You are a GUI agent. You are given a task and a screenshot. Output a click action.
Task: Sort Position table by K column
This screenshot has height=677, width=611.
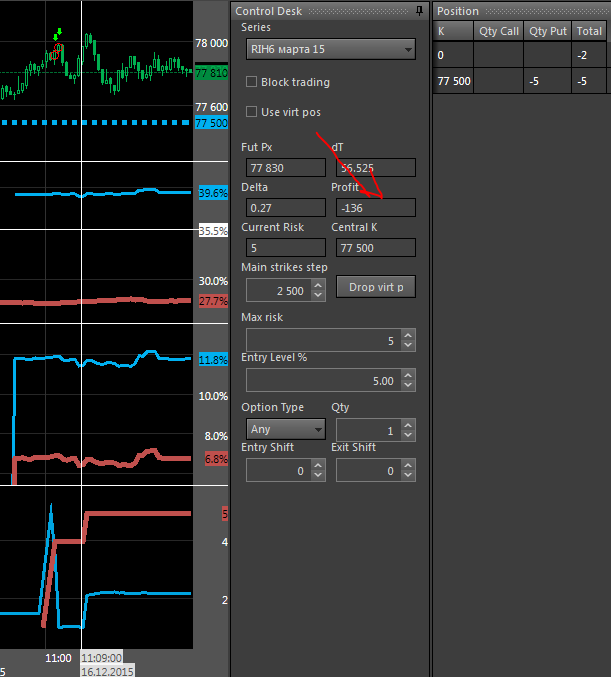coord(453,31)
